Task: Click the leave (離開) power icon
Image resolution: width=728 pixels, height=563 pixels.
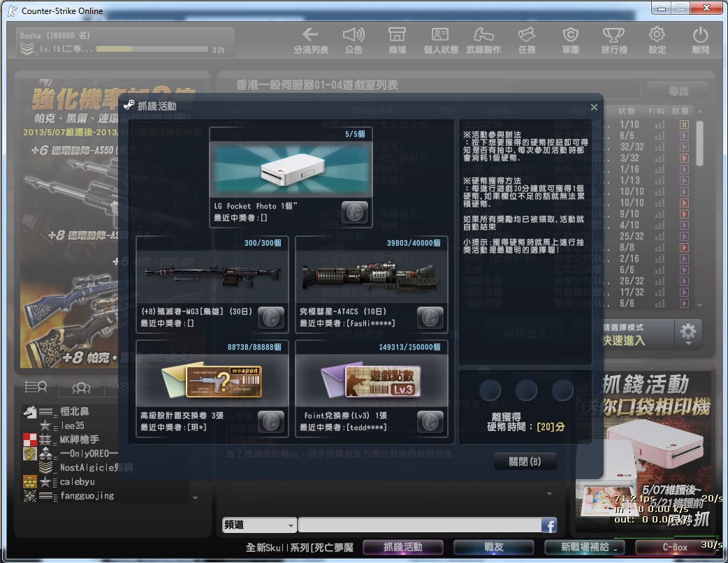Action: pyautogui.click(x=700, y=40)
